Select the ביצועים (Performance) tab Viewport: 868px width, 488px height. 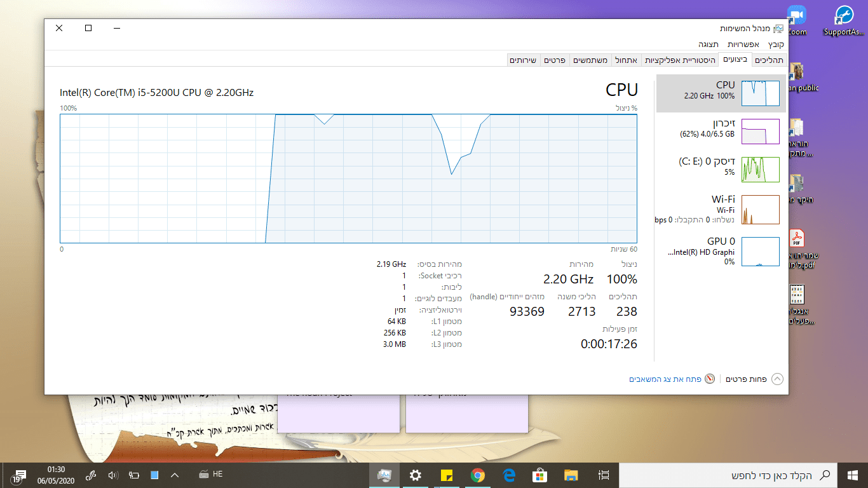click(735, 59)
